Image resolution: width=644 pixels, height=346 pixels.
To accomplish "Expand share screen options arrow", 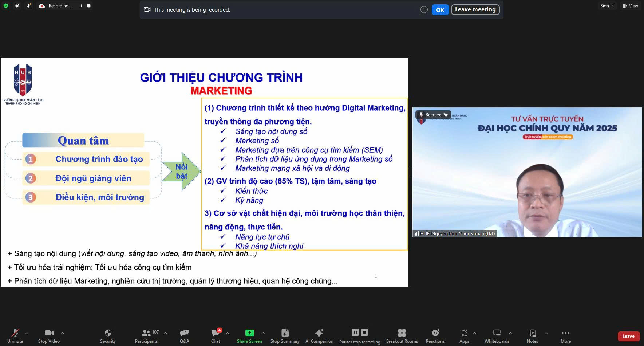I will coord(263,333).
